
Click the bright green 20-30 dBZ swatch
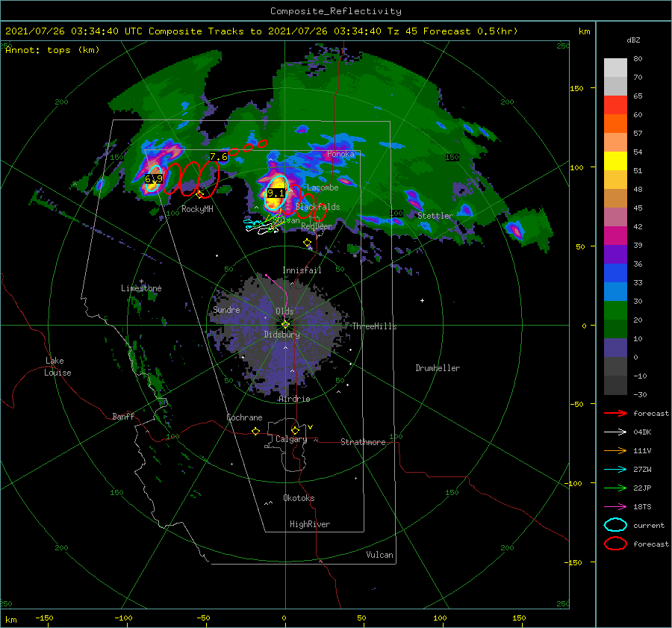615,311
